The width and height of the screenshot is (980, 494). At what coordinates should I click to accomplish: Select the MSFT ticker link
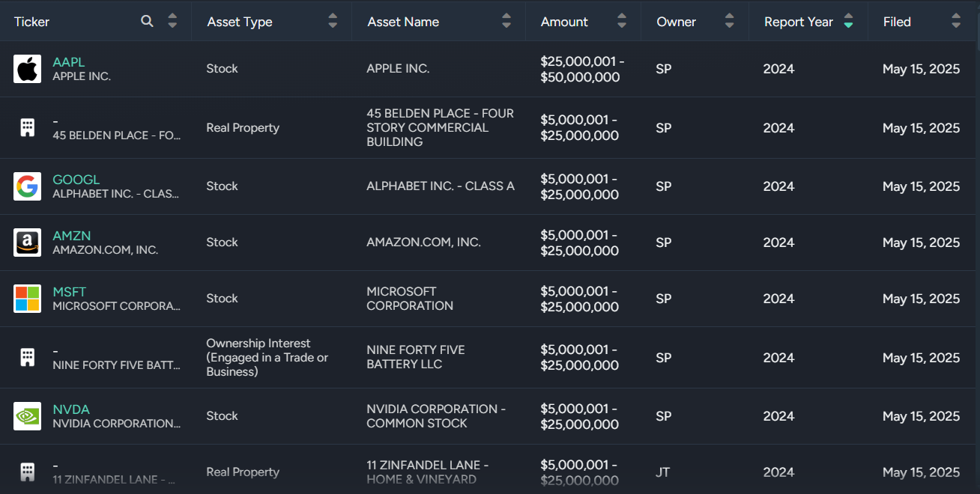coord(70,292)
